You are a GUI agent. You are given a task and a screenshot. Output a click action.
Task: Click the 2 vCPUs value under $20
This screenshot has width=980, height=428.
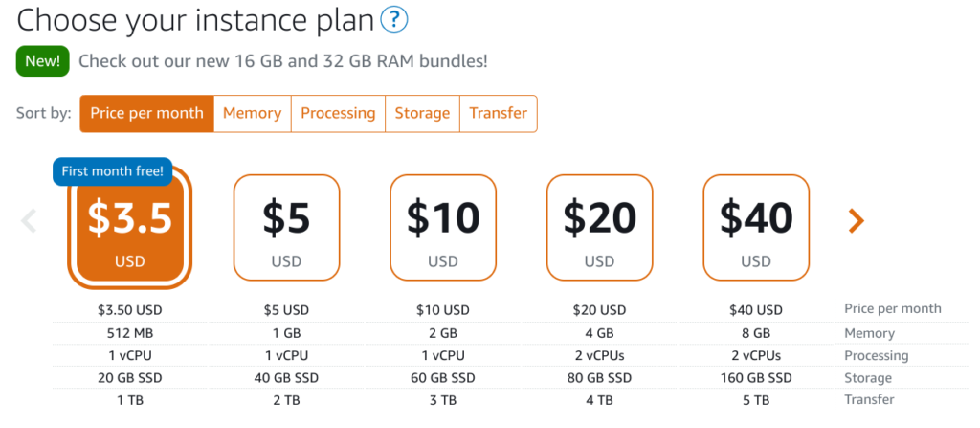pyautogui.click(x=599, y=355)
